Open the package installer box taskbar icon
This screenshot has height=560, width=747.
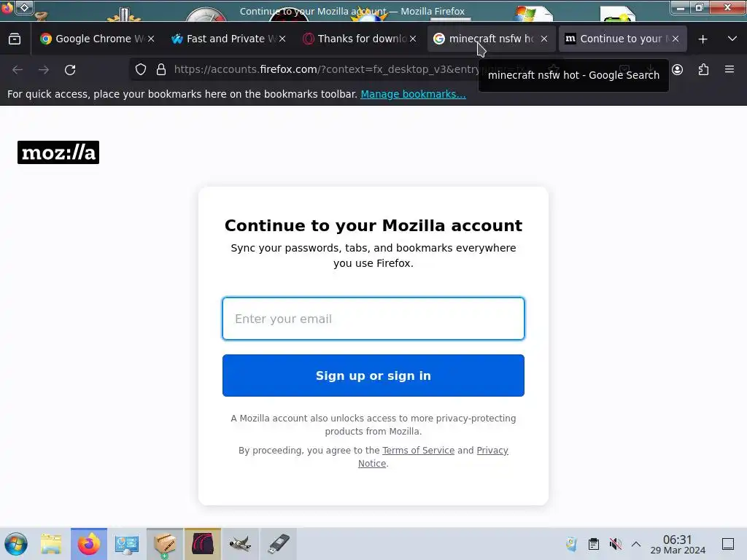pyautogui.click(x=165, y=544)
